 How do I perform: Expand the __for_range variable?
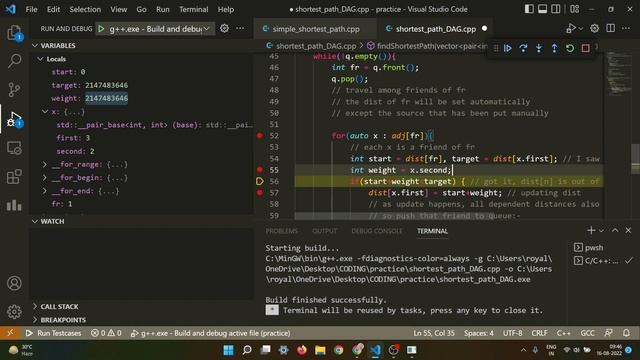pyautogui.click(x=45, y=164)
